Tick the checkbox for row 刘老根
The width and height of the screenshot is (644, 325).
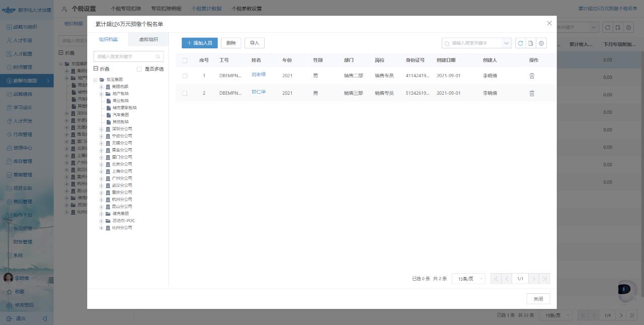[185, 76]
